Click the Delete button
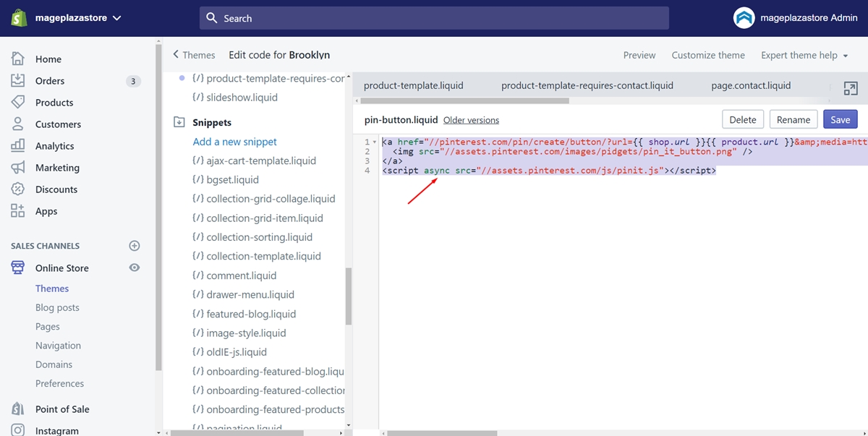The width and height of the screenshot is (868, 436). [742, 119]
